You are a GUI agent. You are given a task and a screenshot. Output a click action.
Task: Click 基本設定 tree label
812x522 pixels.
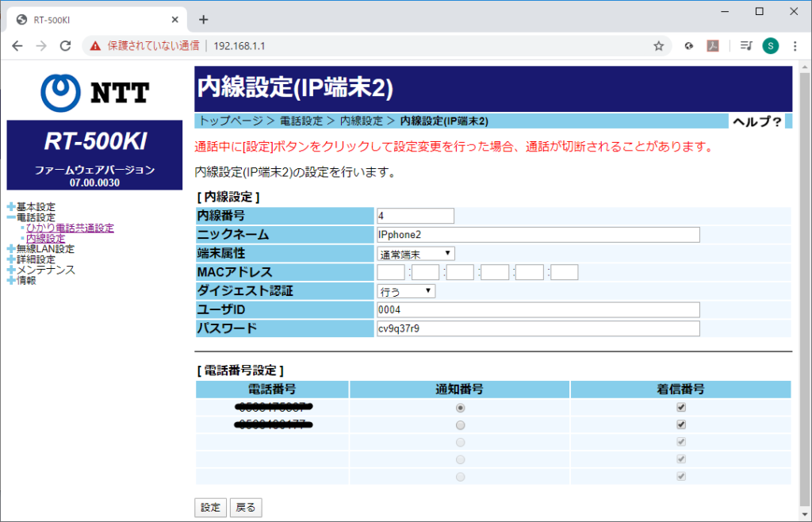click(x=36, y=206)
